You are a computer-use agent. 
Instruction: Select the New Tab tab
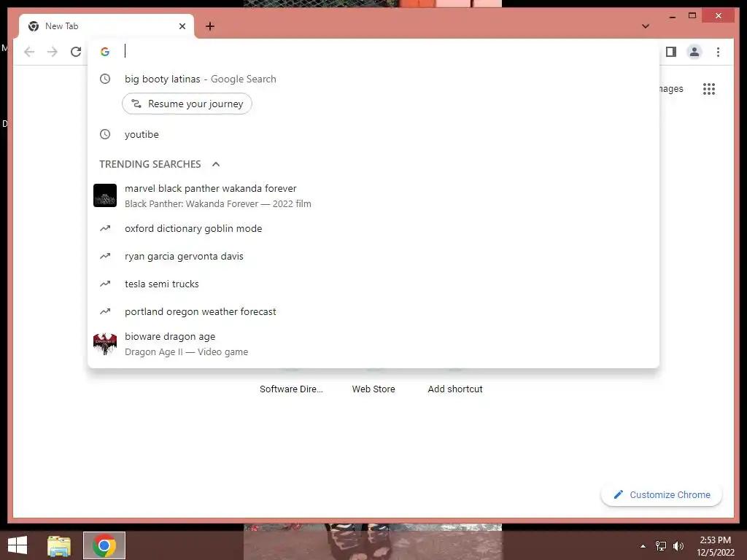107,26
